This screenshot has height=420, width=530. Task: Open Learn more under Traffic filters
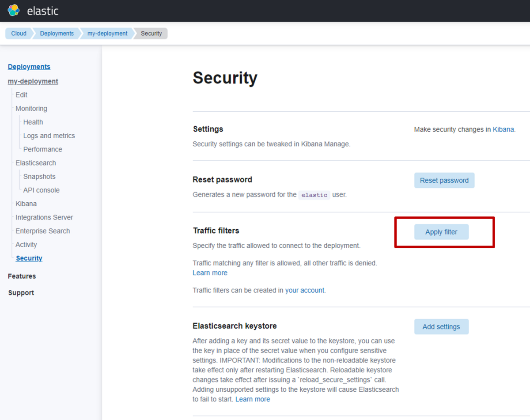pyautogui.click(x=210, y=273)
